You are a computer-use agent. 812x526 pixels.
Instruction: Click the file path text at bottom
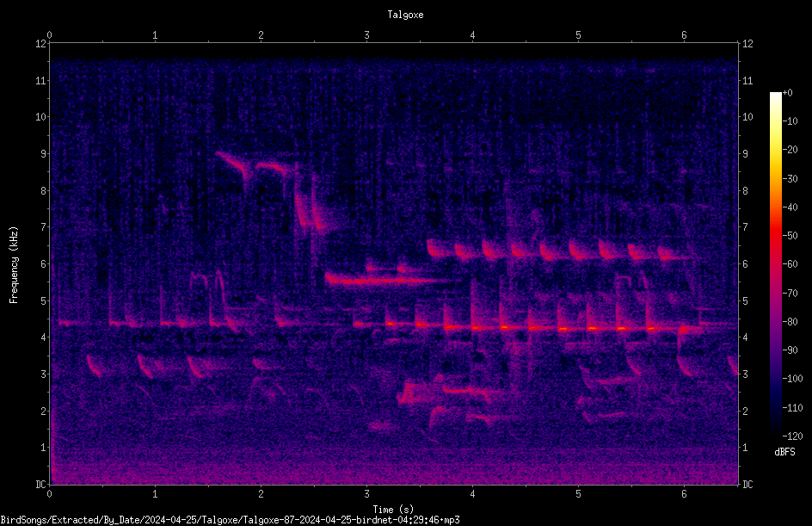[x=230, y=520]
